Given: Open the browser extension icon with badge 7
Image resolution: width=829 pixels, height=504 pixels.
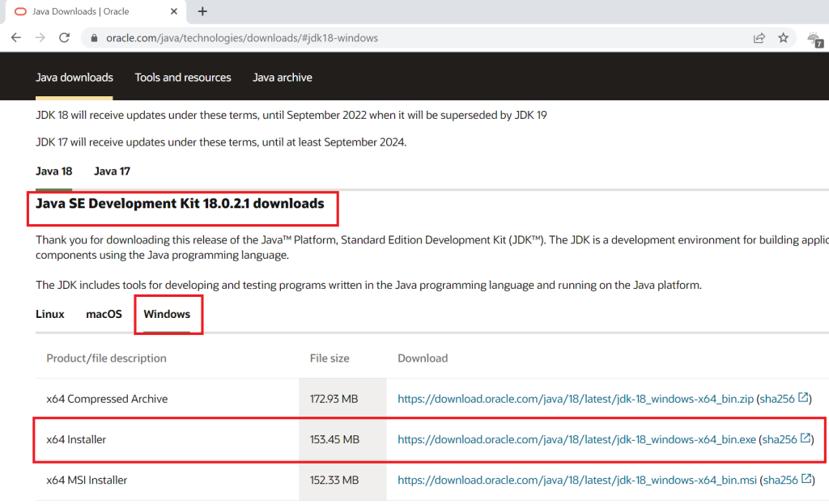Looking at the screenshot, I should pyautogui.click(x=815, y=39).
